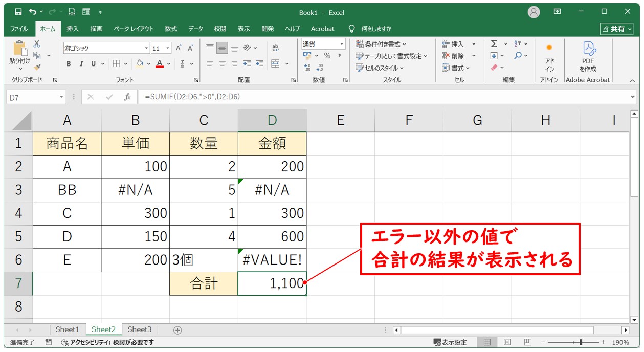Select cell D7 showing 1,100
644x352 pixels.
272,283
